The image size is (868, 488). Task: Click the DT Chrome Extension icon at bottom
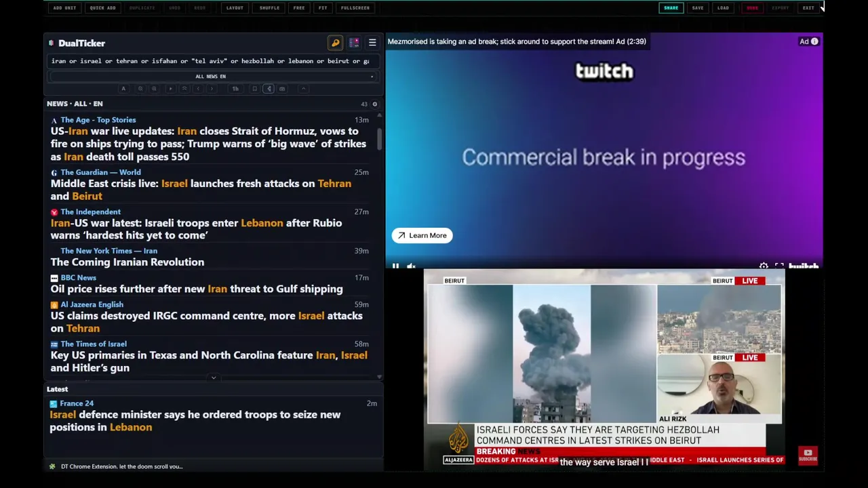(52, 466)
